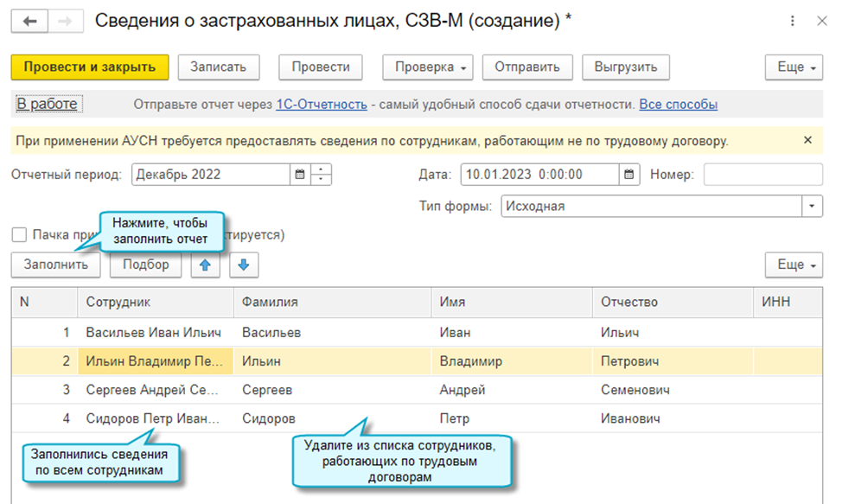Open the table Еще menu
The height and width of the screenshot is (504, 842).
coord(794,265)
